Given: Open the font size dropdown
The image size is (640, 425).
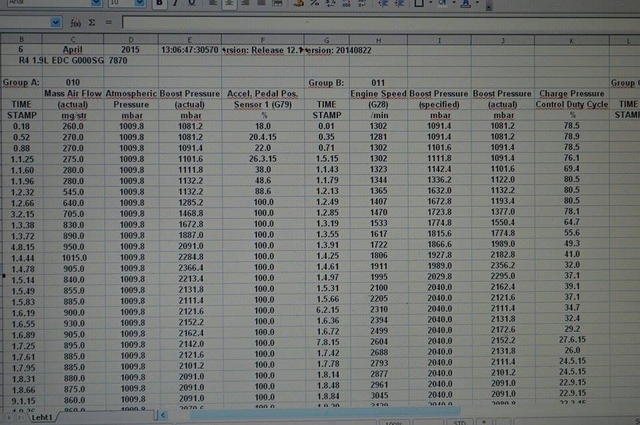Looking at the screenshot, I should pyautogui.click(x=140, y=3).
